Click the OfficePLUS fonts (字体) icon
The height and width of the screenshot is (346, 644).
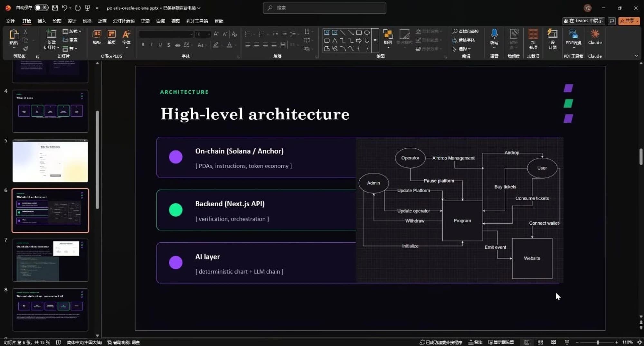click(127, 34)
